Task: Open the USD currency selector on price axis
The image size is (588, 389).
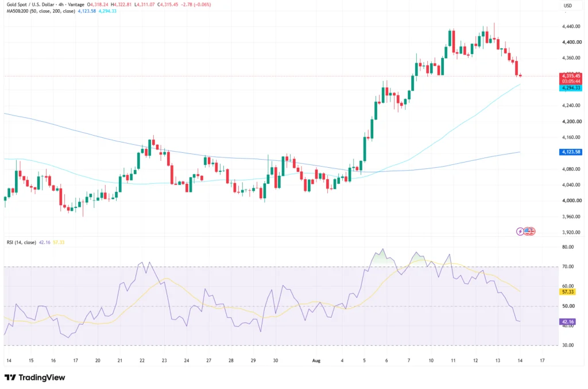Action: point(568,5)
